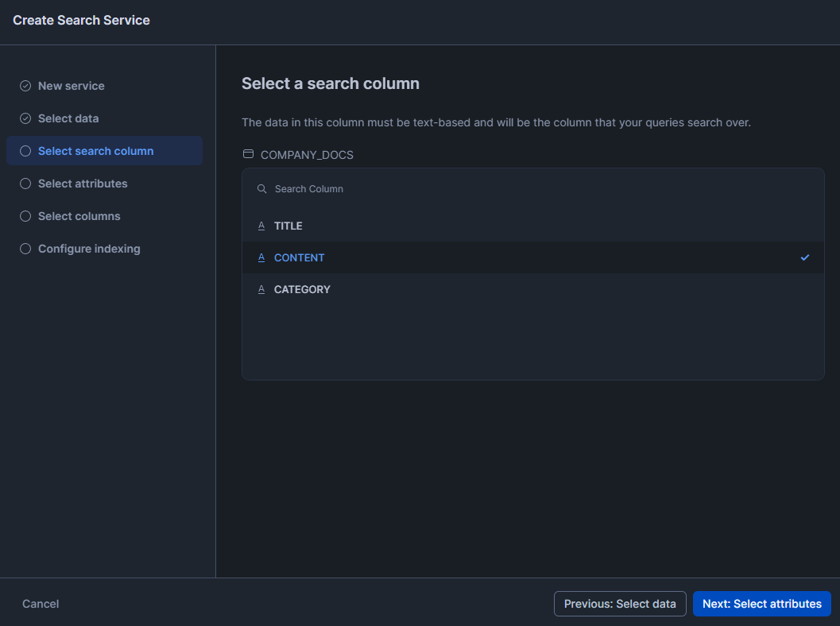
Task: Click the COMPANY_DOCS table icon
Action: [x=248, y=154]
